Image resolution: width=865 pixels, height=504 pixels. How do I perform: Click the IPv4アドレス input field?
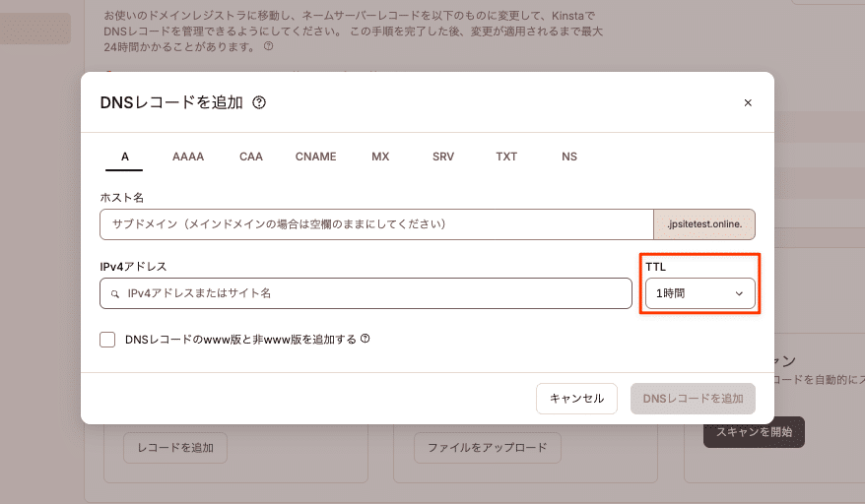366,293
